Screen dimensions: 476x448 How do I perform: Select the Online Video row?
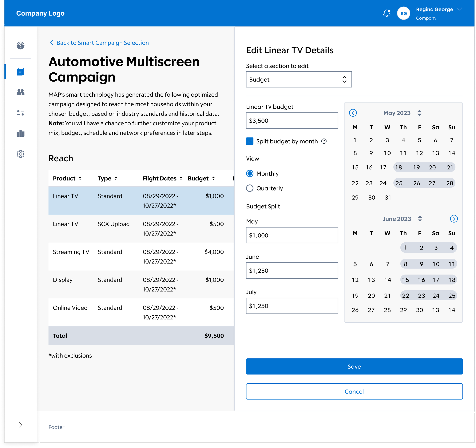pos(141,312)
